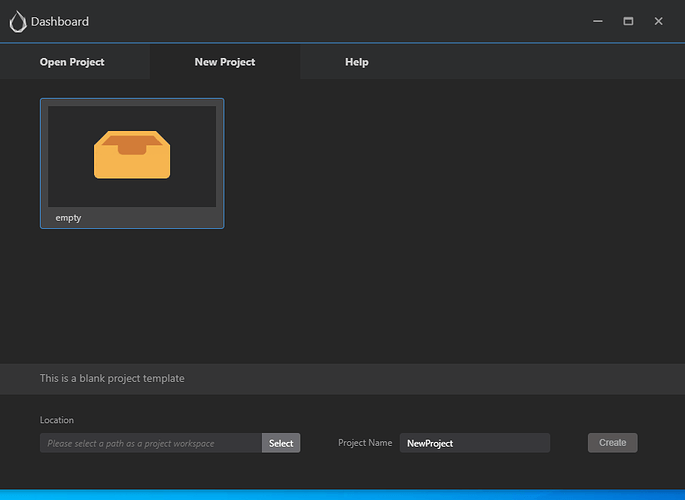The image size is (685, 500).
Task: Click the Select location button
Action: 281,443
